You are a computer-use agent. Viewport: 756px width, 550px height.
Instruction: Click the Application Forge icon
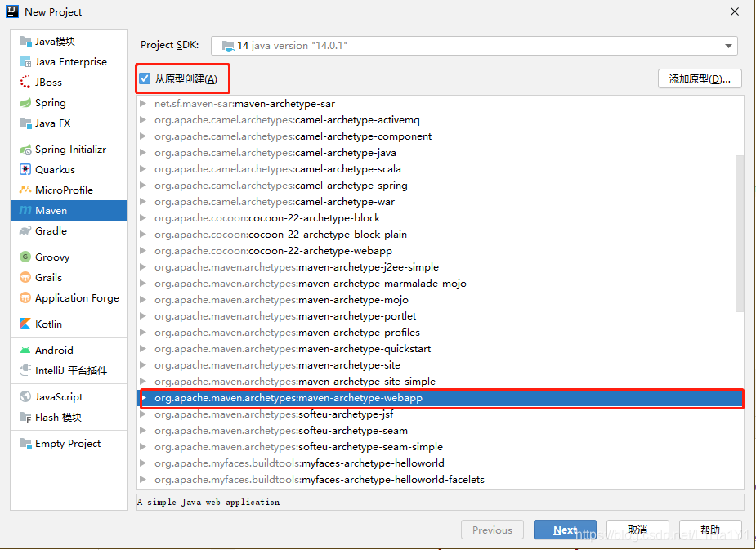click(x=25, y=298)
